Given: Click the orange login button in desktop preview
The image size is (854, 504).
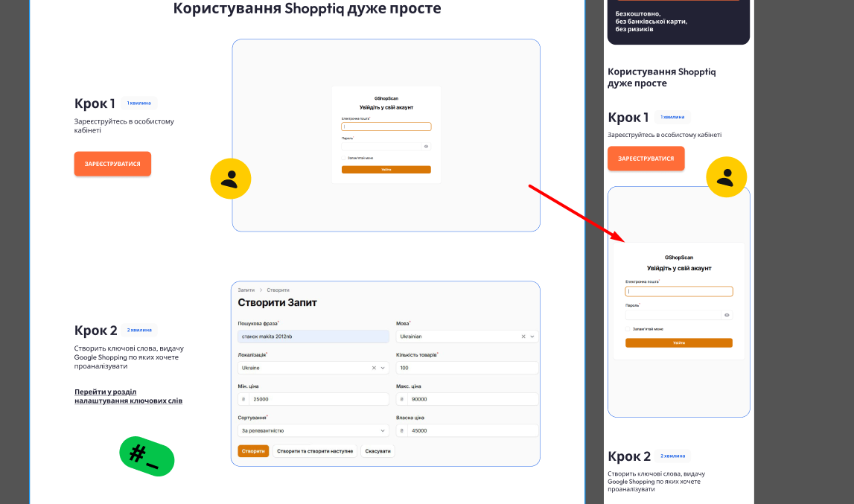Looking at the screenshot, I should tap(386, 170).
